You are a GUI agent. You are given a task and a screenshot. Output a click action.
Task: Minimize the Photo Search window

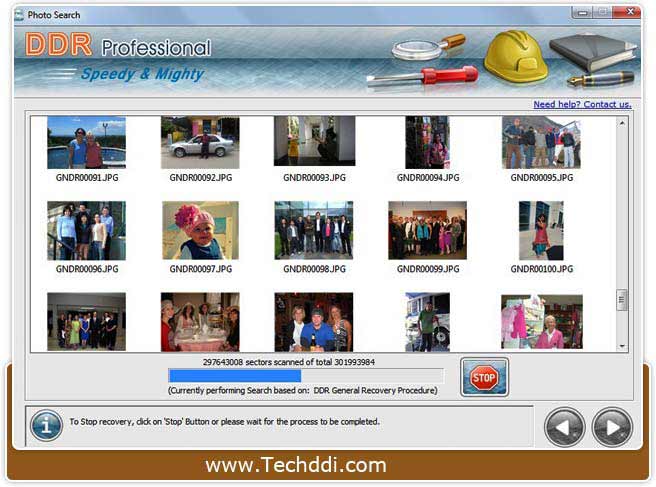pyautogui.click(x=582, y=13)
